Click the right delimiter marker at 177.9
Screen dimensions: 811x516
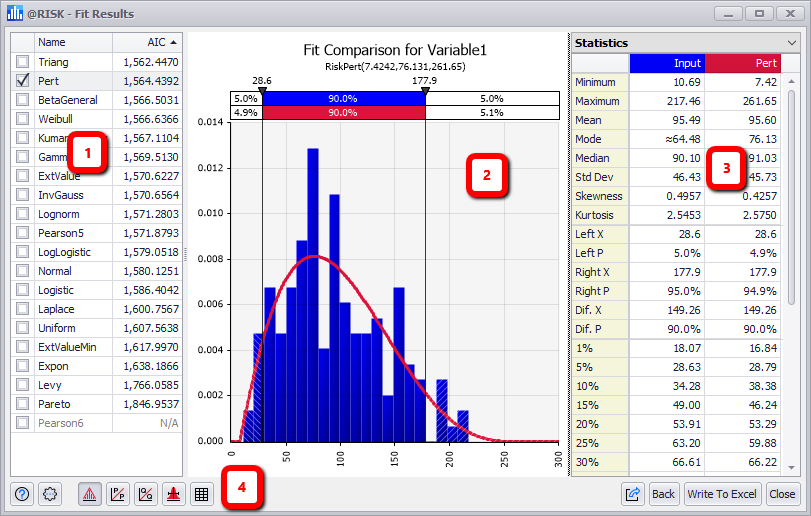pos(425,90)
